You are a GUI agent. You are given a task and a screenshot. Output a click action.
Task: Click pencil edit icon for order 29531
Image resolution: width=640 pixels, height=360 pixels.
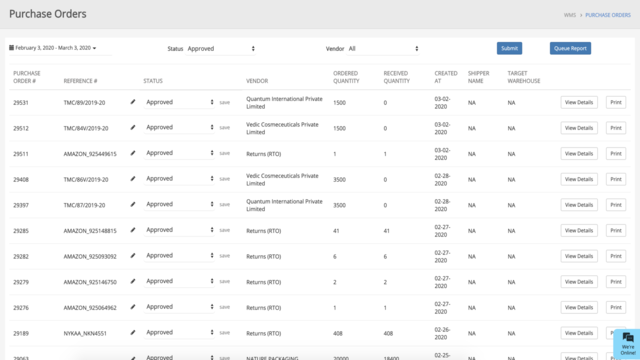[133, 102]
